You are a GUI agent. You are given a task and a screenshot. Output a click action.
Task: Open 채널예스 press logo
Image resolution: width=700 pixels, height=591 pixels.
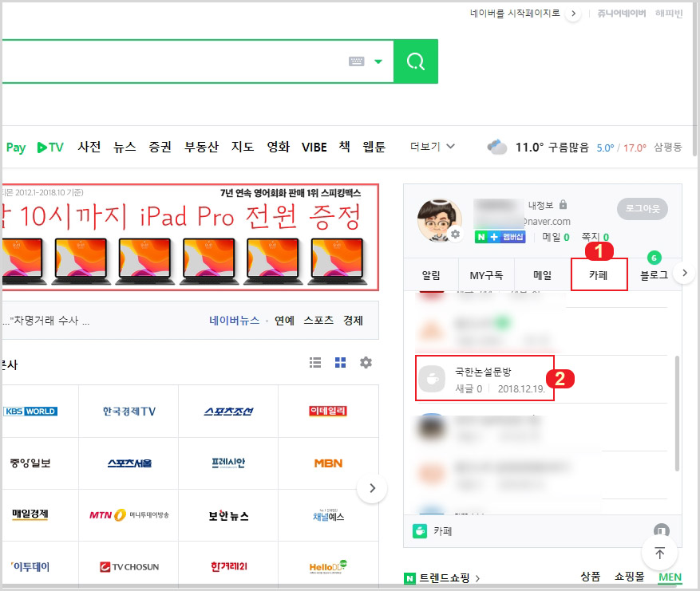tap(329, 515)
